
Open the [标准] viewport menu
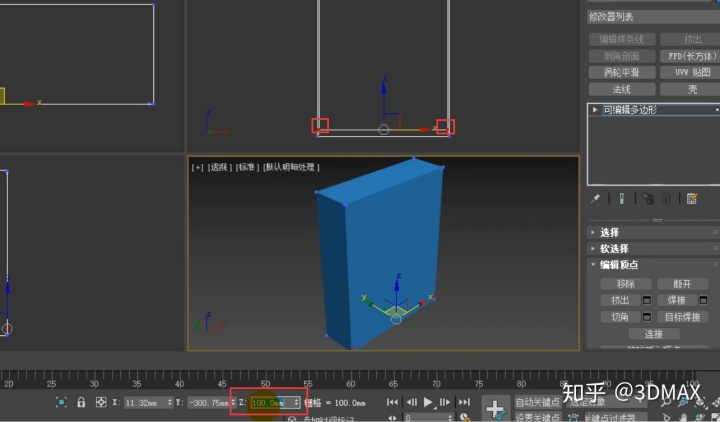tap(248, 167)
